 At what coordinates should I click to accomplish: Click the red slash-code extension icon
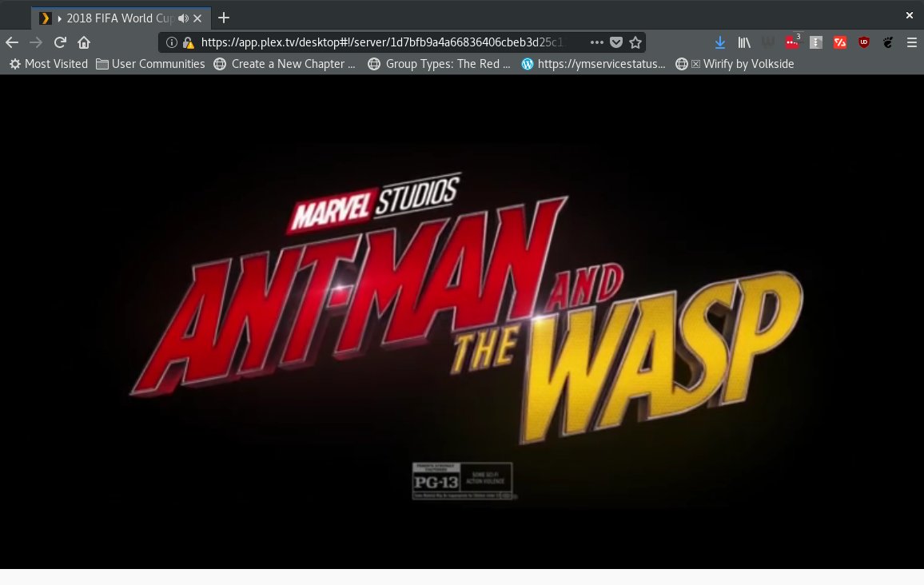pos(840,42)
